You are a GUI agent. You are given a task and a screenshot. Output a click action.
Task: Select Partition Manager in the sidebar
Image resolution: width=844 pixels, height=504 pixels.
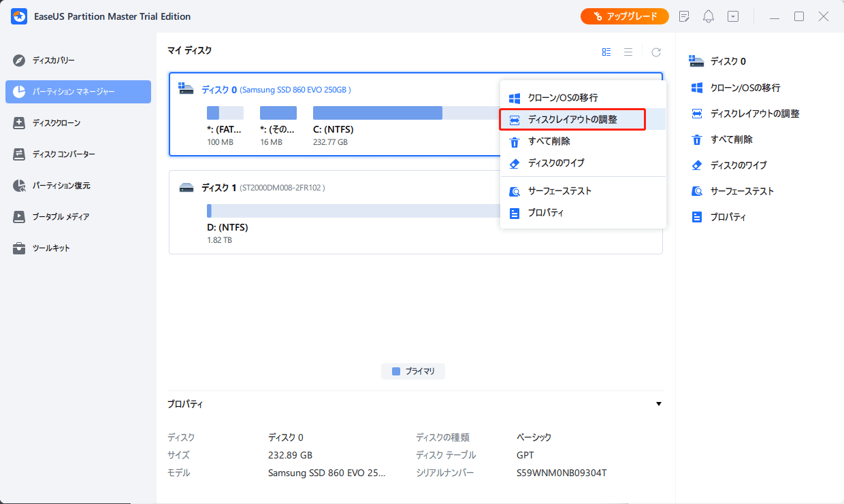[78, 92]
